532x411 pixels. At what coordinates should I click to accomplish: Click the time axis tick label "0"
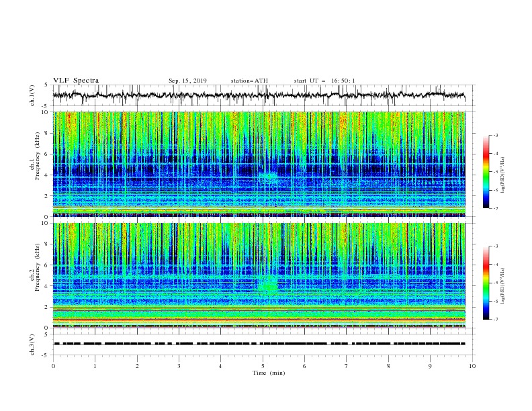click(53, 366)
